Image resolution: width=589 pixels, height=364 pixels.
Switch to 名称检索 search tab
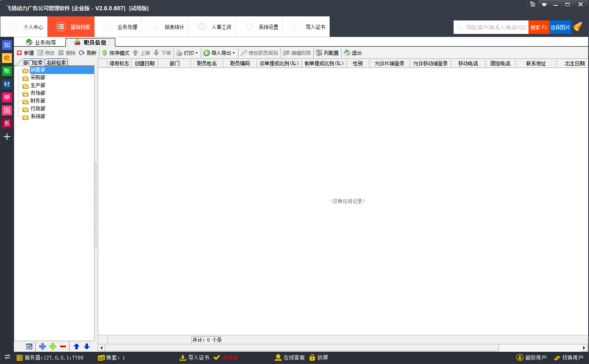point(56,63)
